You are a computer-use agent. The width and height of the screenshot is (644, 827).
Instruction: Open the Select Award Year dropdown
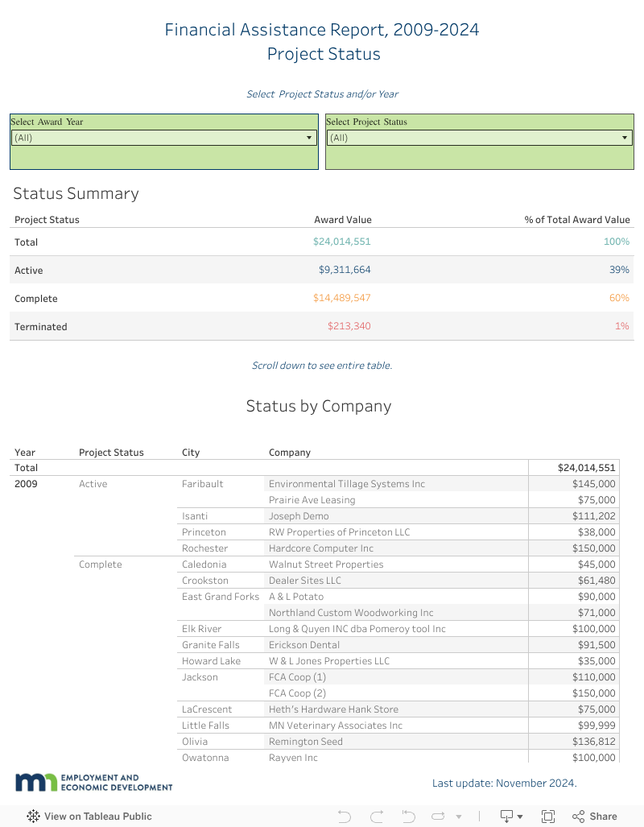(164, 138)
